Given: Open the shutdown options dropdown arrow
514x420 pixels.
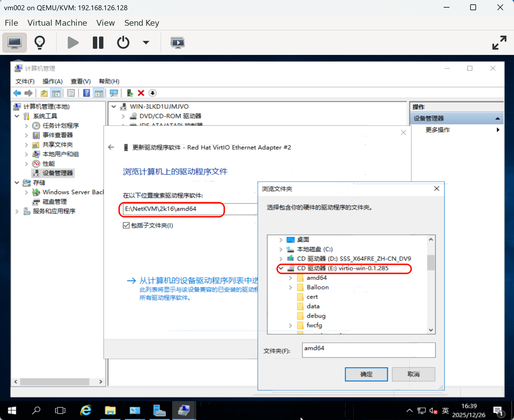Looking at the screenshot, I should pyautogui.click(x=146, y=43).
